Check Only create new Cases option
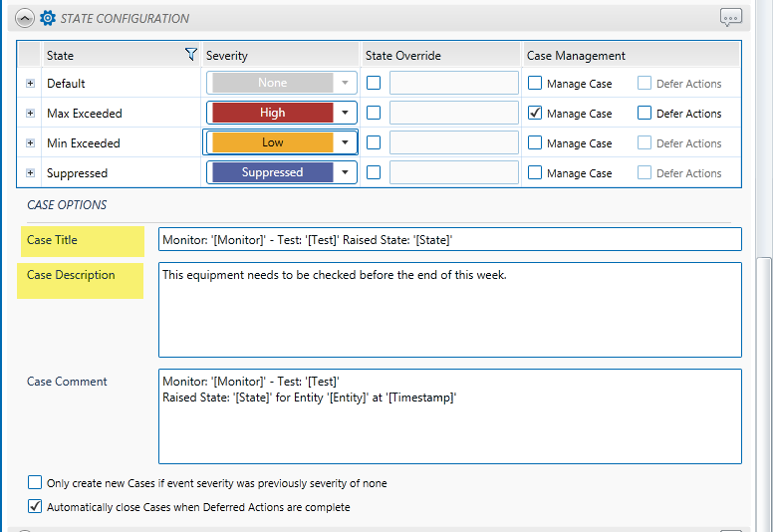Screen dimensions: 775x532 coord(36,483)
